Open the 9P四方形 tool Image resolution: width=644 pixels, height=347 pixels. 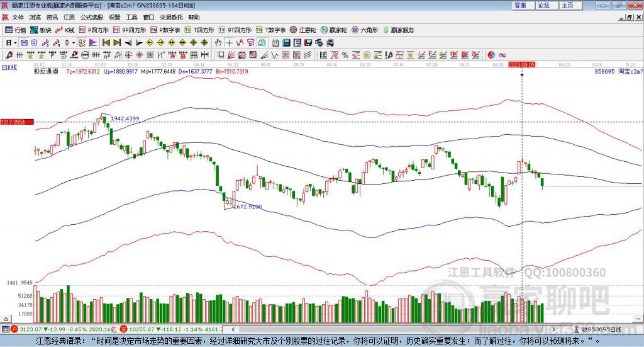[130, 30]
